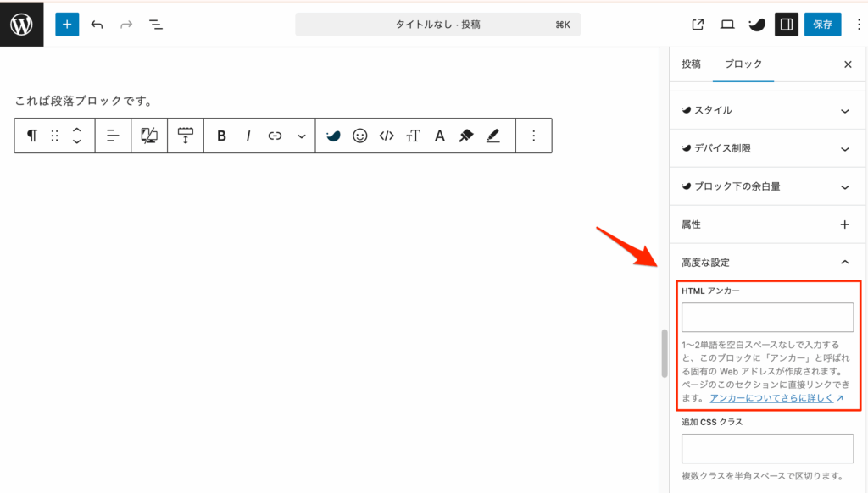
Task: Click the blue 保存 button
Action: tap(822, 24)
